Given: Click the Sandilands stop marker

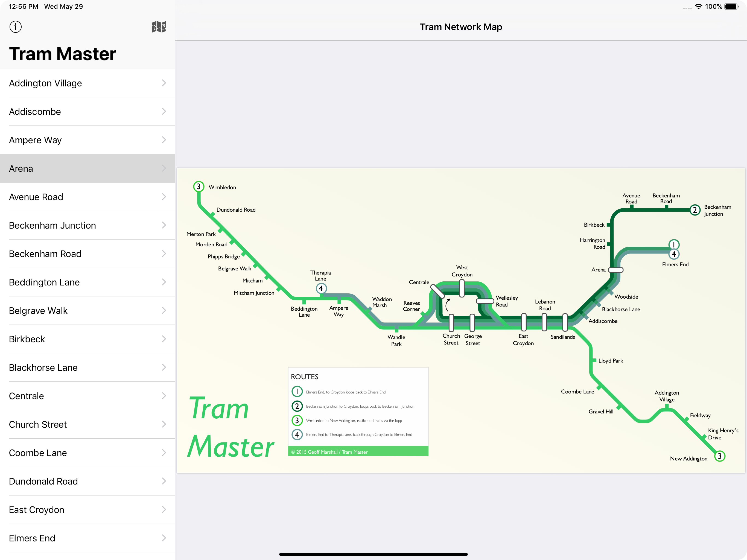Looking at the screenshot, I should pos(565,322).
